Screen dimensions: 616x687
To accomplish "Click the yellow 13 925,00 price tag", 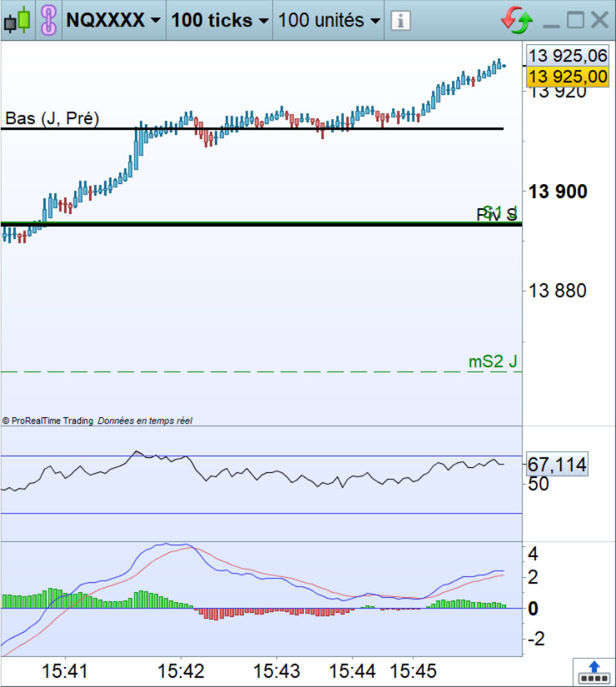I will tap(567, 77).
